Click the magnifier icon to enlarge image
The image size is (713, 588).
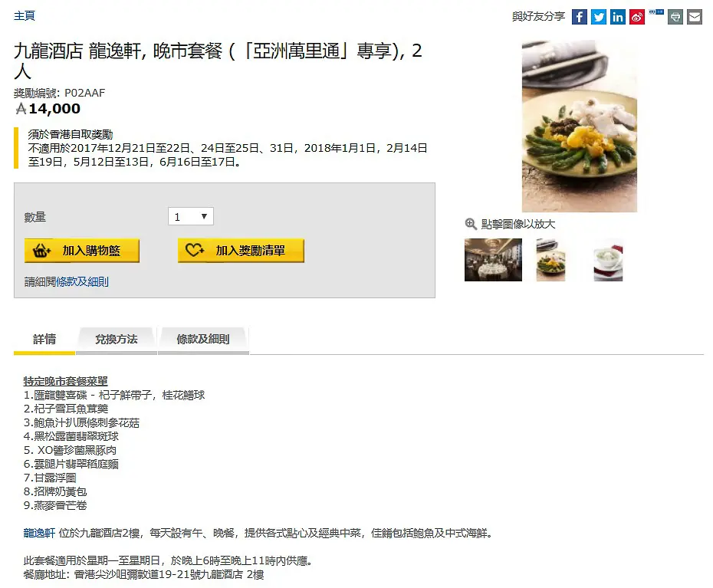(470, 224)
